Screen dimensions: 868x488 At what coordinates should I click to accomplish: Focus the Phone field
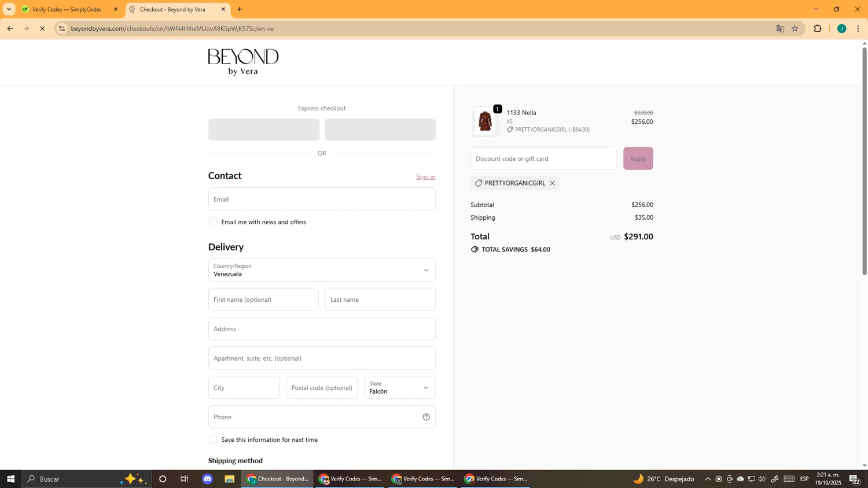[x=322, y=417]
